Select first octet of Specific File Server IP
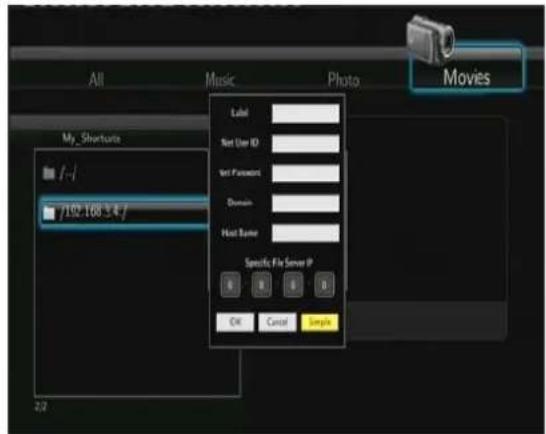Image resolution: width=546 pixels, height=434 pixels. click(x=230, y=285)
